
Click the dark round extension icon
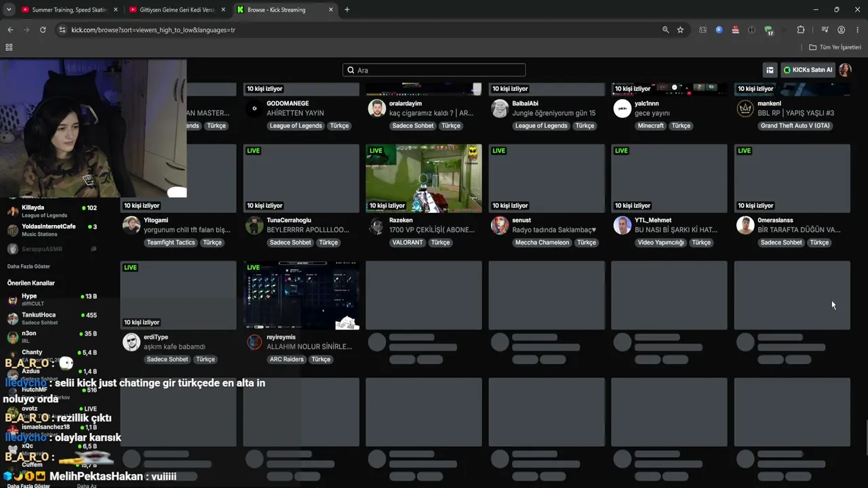pyautogui.click(x=751, y=30)
